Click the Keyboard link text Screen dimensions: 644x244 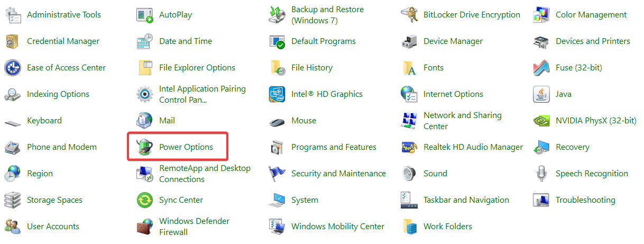pos(44,121)
